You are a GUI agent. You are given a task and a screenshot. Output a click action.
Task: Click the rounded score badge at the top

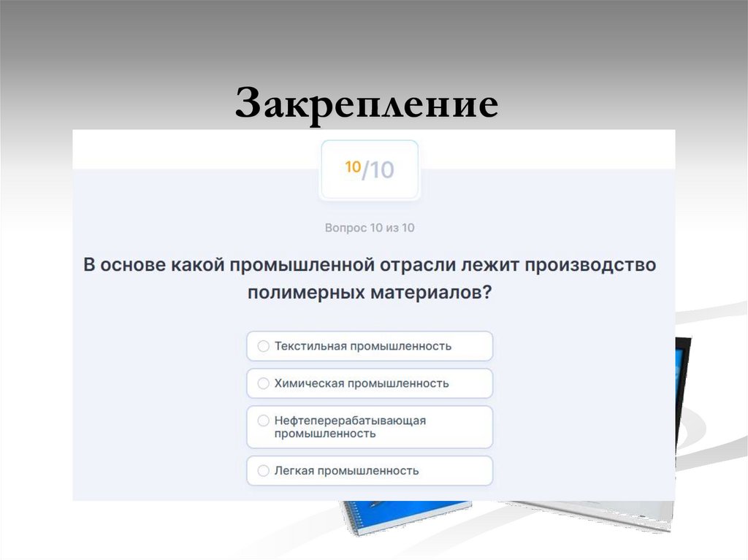pos(369,167)
